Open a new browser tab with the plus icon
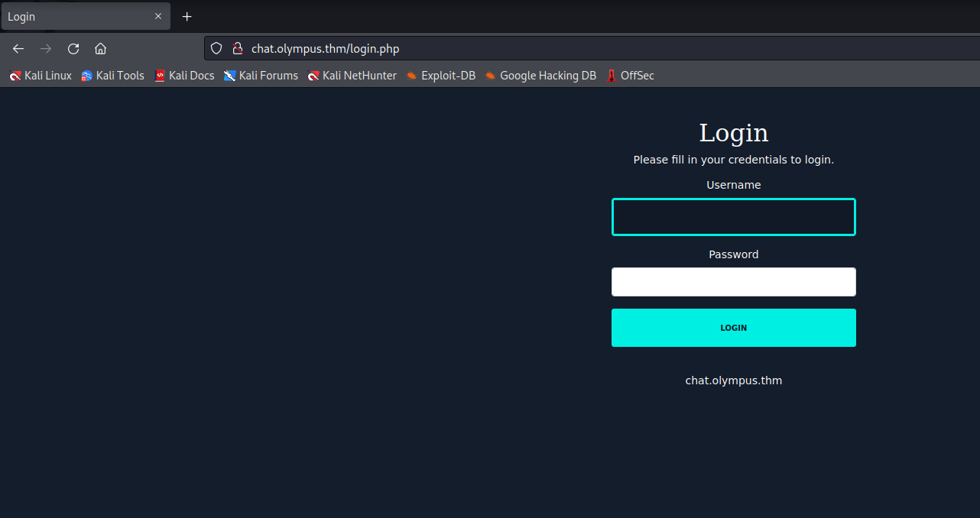This screenshot has width=980, height=518. 187,16
